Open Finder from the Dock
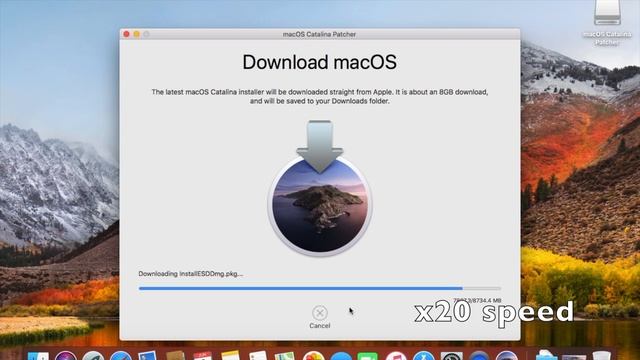640x360 pixels. pos(38,356)
